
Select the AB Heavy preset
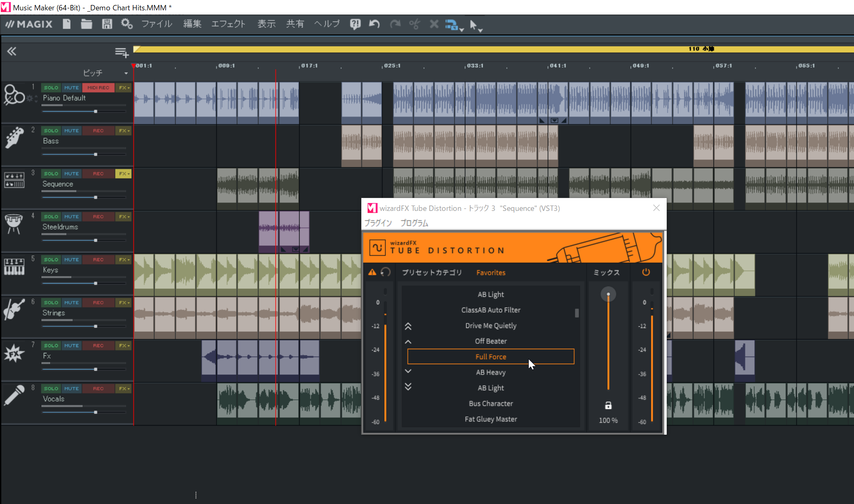click(x=491, y=372)
